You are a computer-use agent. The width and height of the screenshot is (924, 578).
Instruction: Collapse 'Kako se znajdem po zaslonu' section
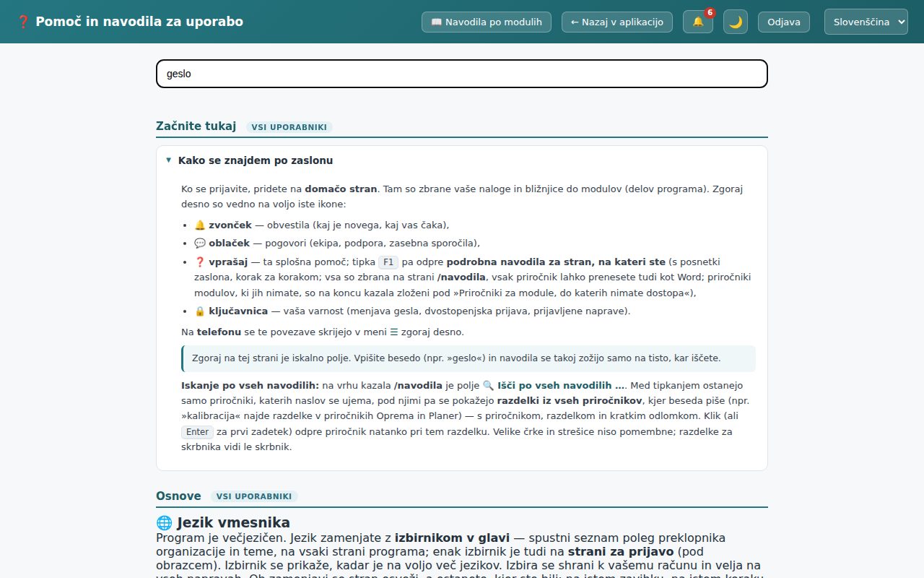point(462,160)
